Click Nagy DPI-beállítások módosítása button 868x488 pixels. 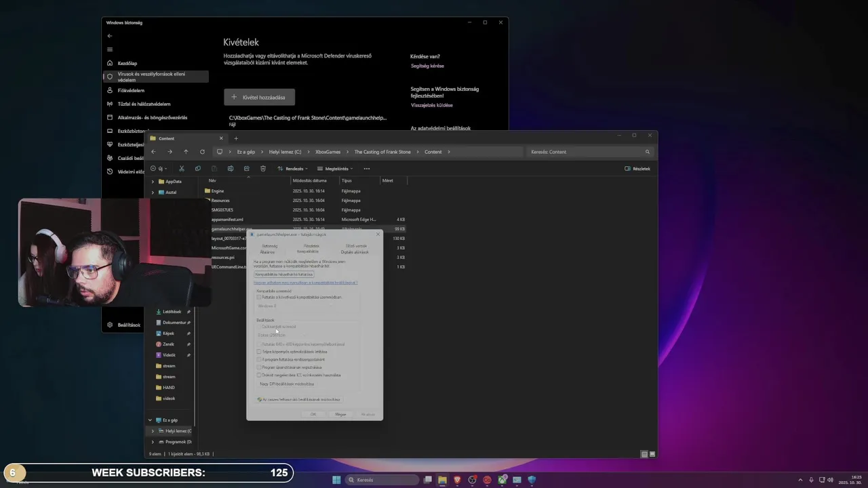287,384
